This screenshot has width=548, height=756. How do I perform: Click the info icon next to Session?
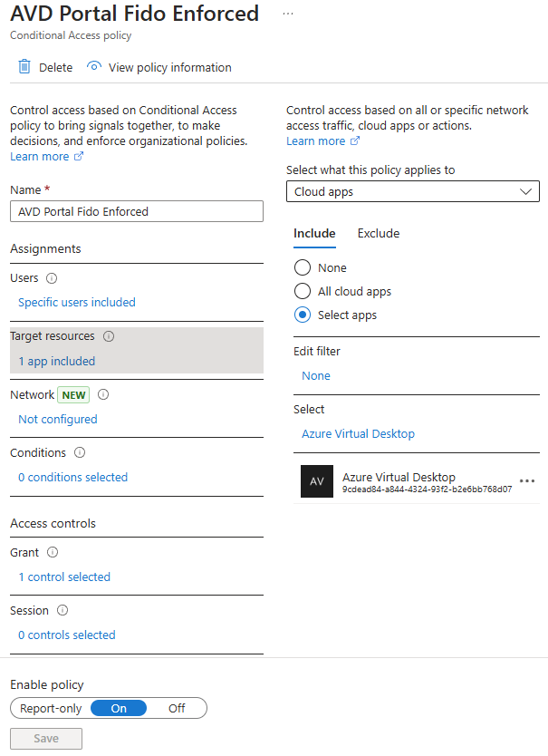click(x=62, y=610)
